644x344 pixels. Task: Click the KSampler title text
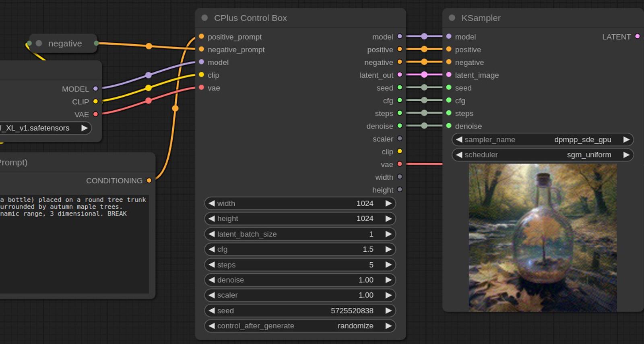click(x=481, y=18)
